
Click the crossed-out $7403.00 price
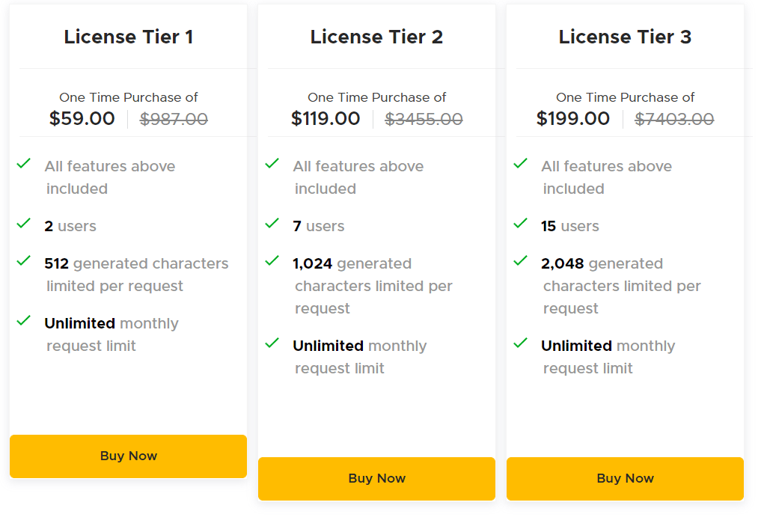674,118
